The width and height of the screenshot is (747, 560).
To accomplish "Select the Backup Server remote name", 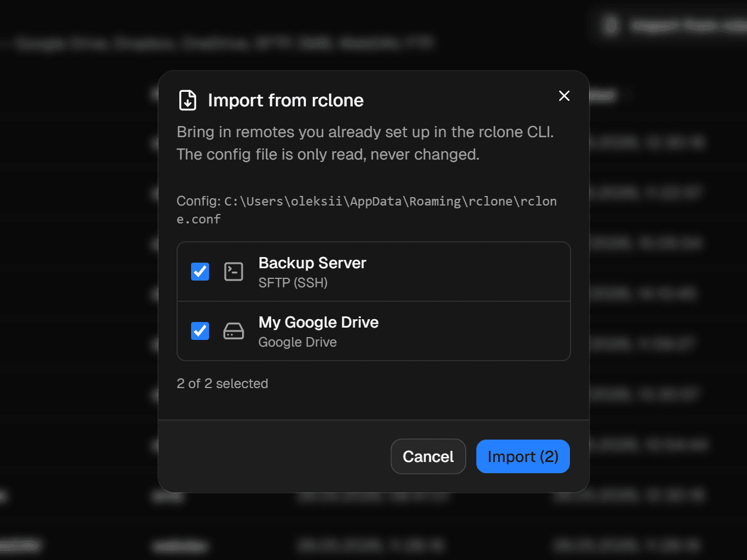I will [x=312, y=263].
